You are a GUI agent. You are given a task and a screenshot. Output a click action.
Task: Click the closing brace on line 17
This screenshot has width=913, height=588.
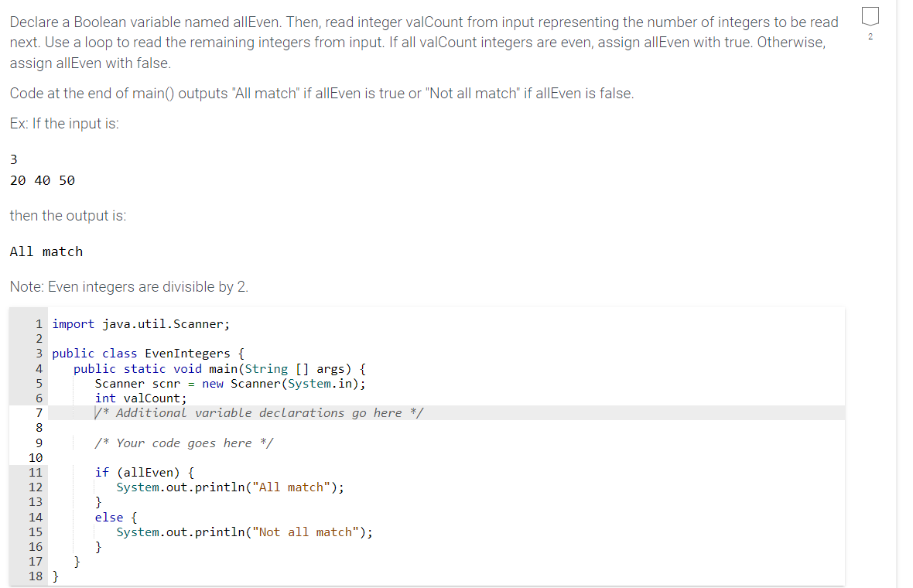click(x=75, y=561)
